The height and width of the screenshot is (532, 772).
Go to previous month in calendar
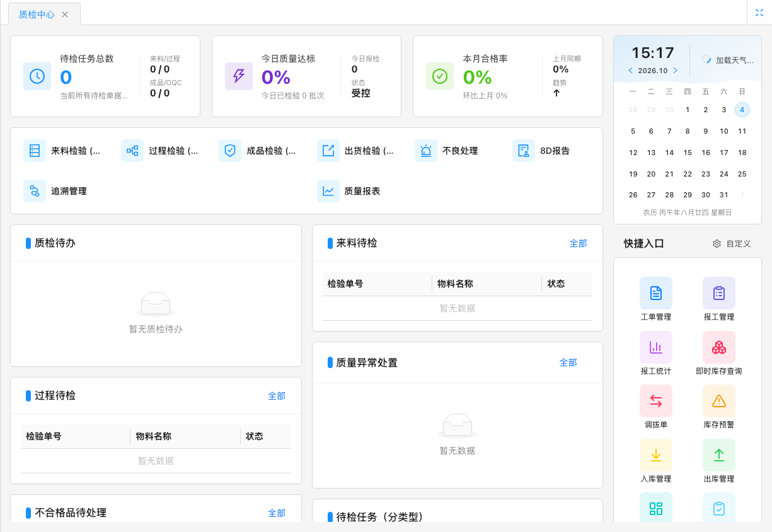pos(631,71)
